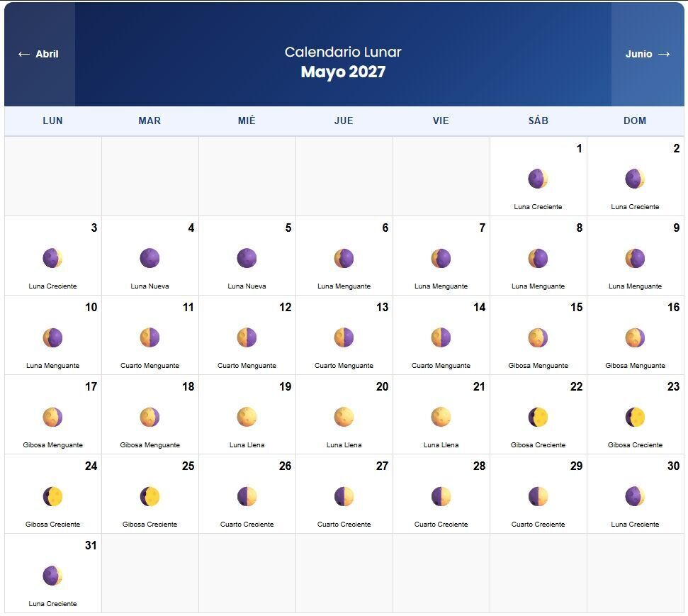The width and height of the screenshot is (688, 616).
Task: Click the Luna Creciente label on May 30
Action: [635, 525]
